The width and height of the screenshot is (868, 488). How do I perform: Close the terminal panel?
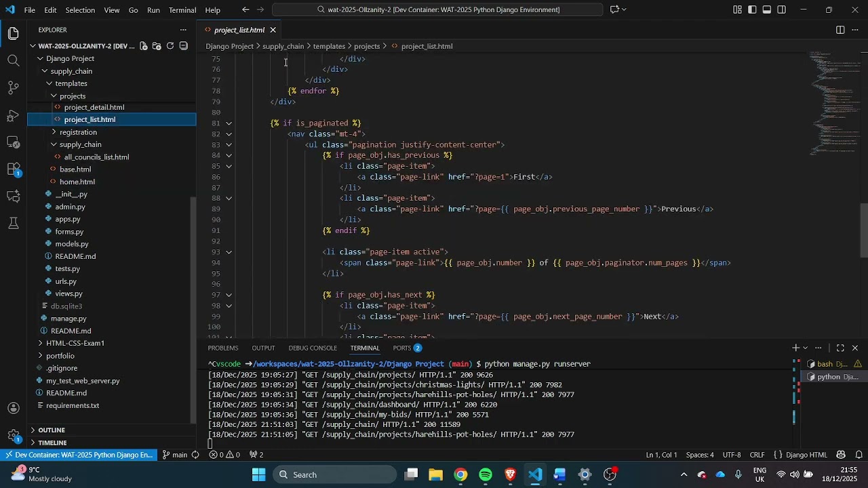854,348
